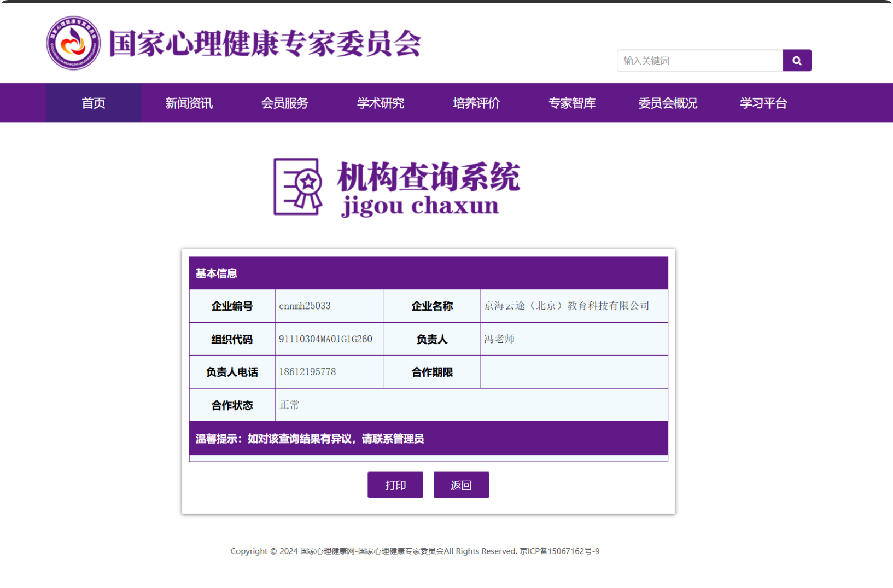893x588 pixels.
Task: Open the 新闻资讯 menu
Action: click(x=189, y=103)
